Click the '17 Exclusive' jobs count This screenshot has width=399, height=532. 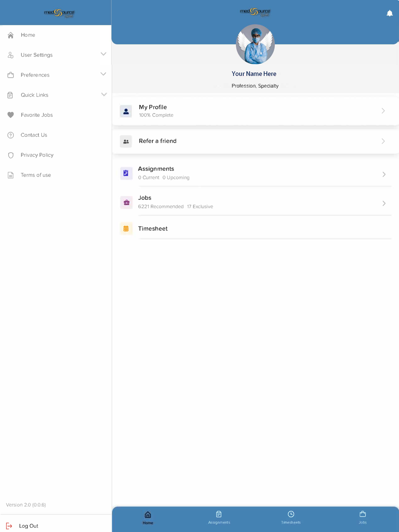pos(200,207)
